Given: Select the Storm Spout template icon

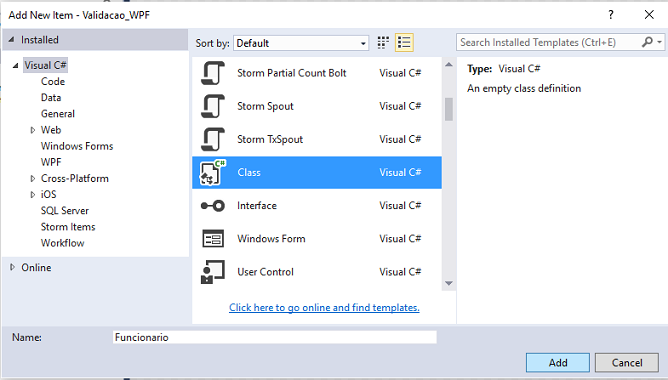Looking at the screenshot, I should pos(213,106).
